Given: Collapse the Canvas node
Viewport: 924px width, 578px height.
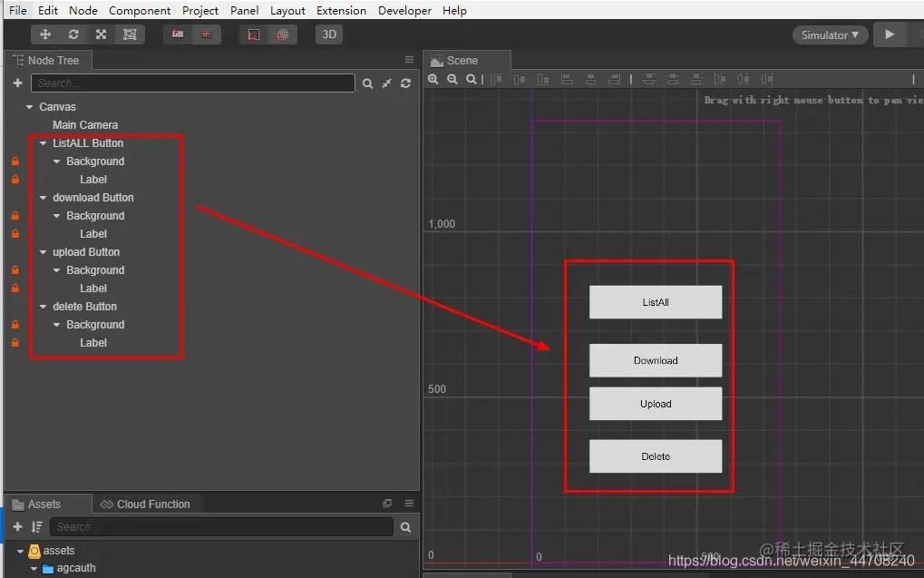Looking at the screenshot, I should tap(29, 107).
